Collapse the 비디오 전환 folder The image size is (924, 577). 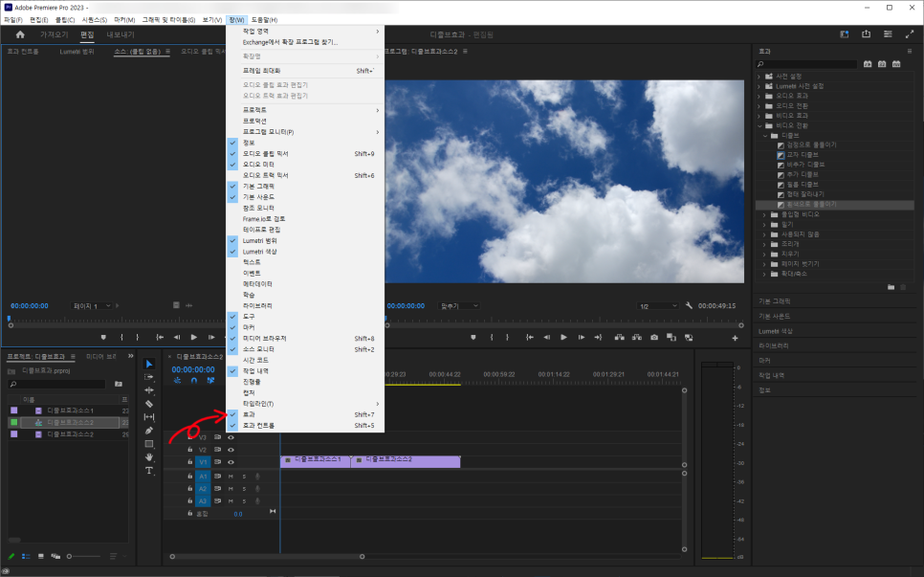759,125
